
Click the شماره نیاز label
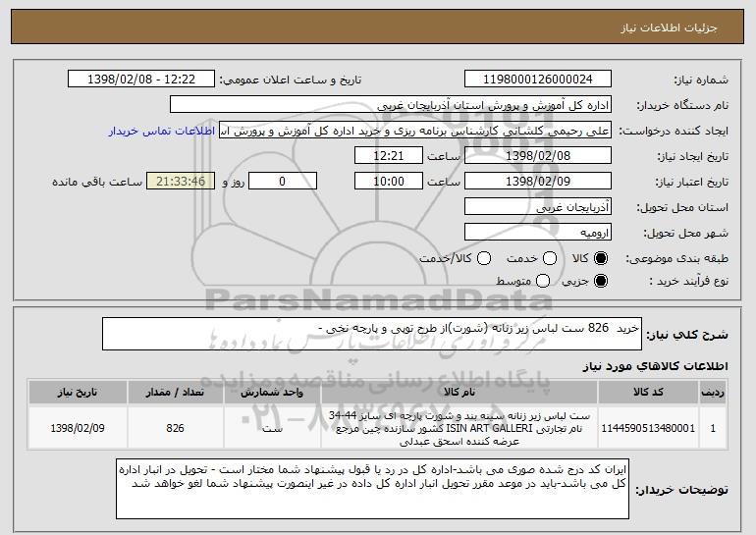[701, 80]
